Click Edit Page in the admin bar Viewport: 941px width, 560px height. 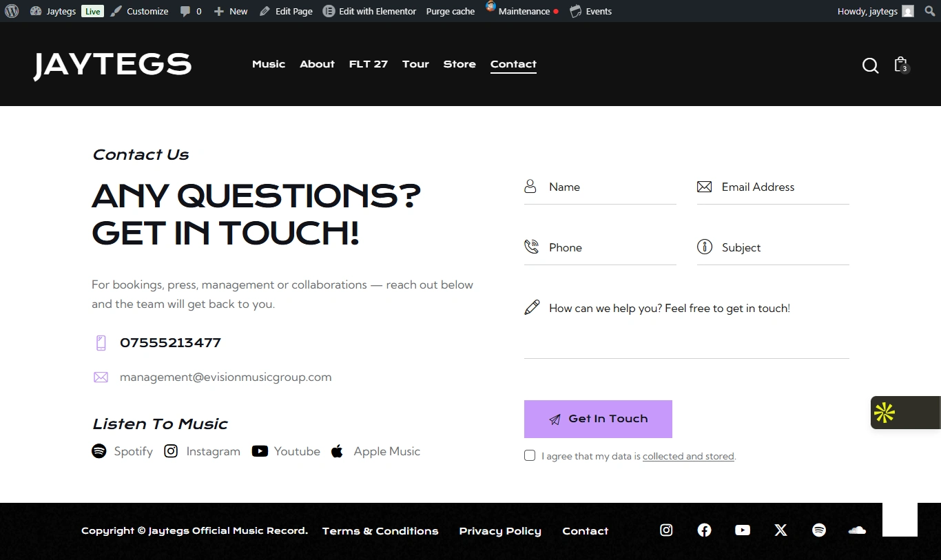click(286, 11)
